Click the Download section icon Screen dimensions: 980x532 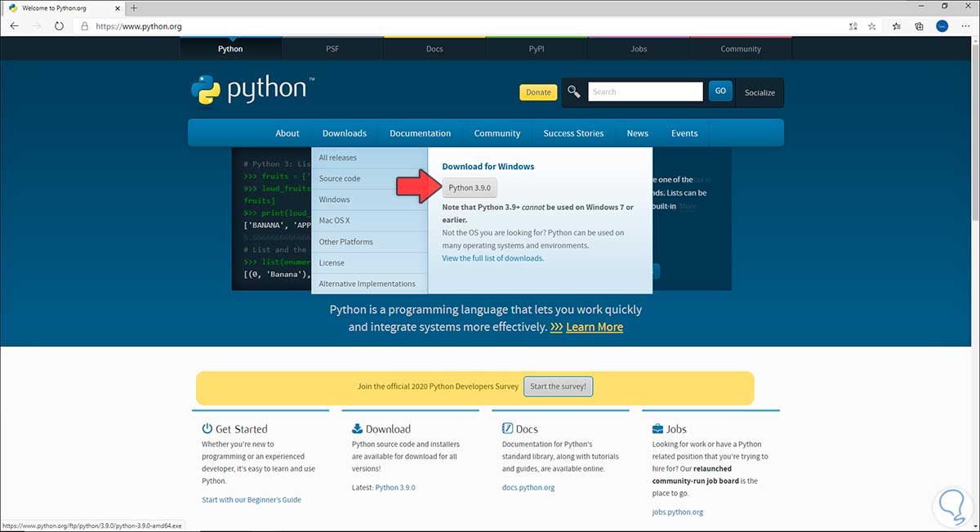(x=357, y=428)
